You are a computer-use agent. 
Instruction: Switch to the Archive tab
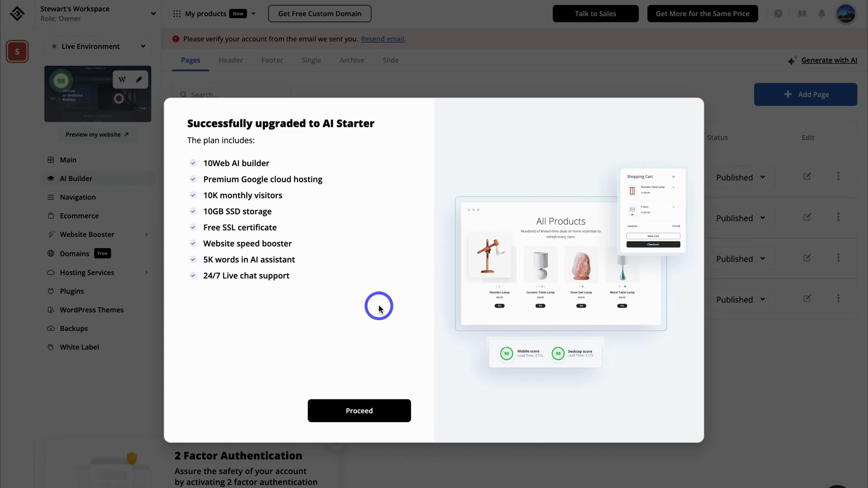tap(352, 60)
